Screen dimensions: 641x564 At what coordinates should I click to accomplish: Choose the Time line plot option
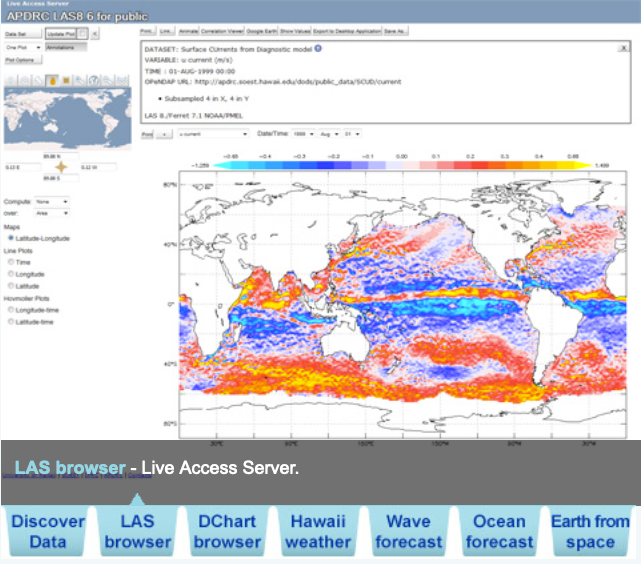tap(10, 261)
